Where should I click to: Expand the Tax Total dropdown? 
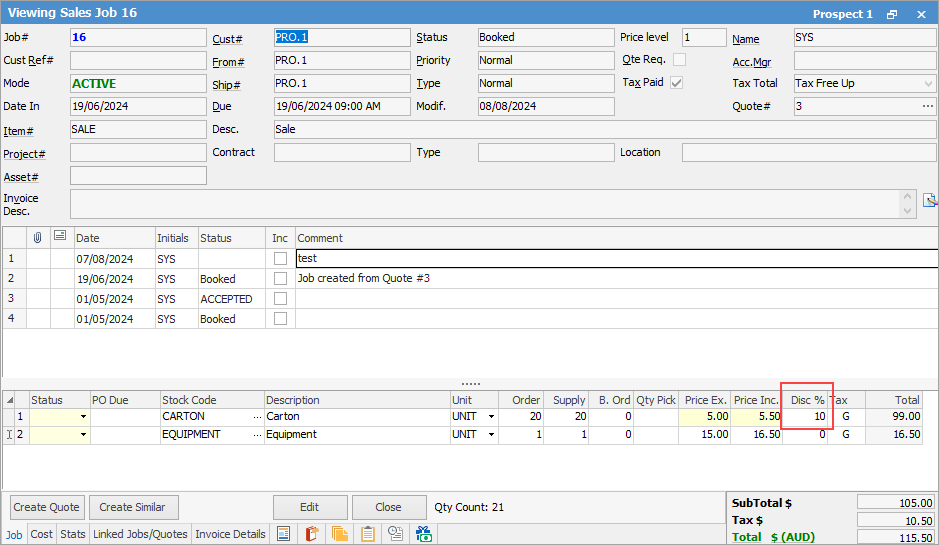[x=926, y=84]
